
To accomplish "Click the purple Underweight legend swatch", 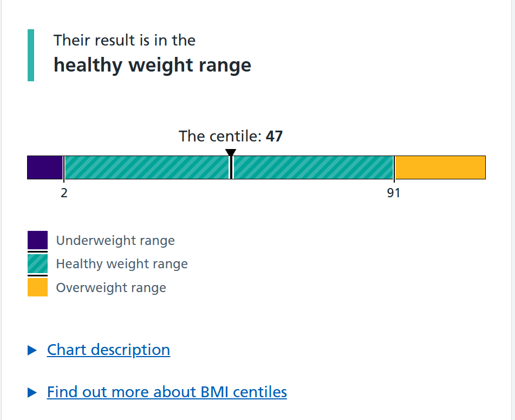I will click(x=37, y=241).
